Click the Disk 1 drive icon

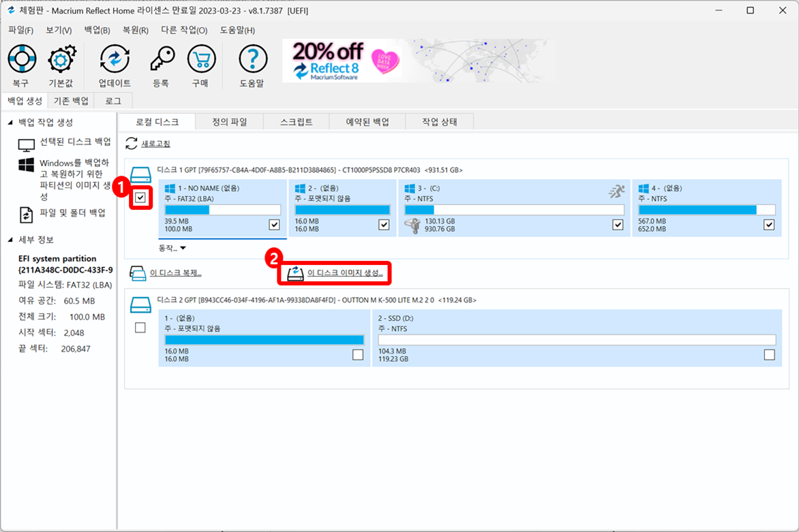click(x=140, y=174)
